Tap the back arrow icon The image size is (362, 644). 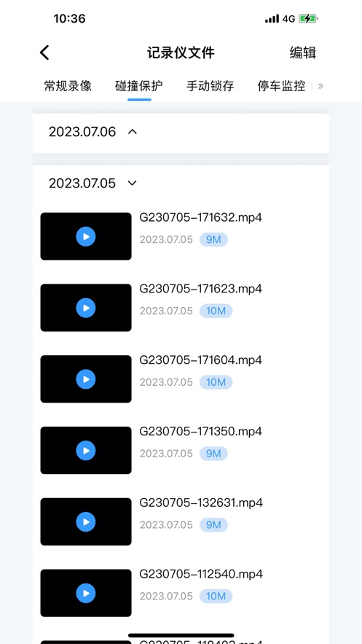tap(44, 53)
